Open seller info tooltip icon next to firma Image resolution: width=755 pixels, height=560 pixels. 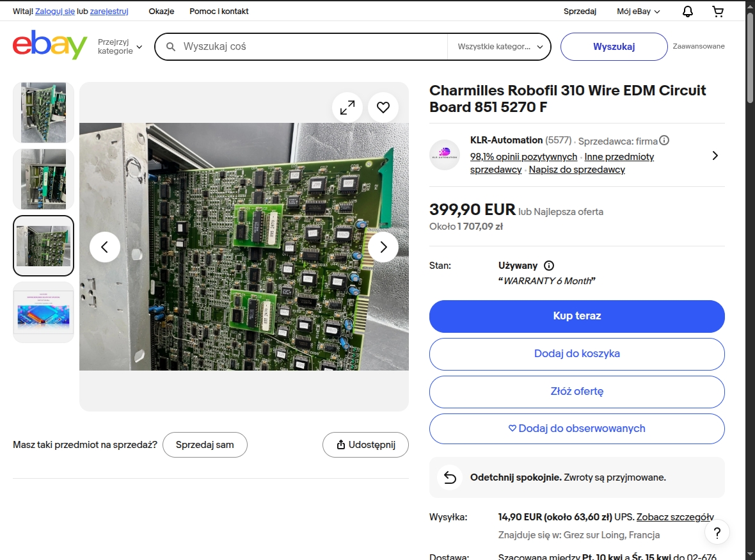click(x=664, y=141)
